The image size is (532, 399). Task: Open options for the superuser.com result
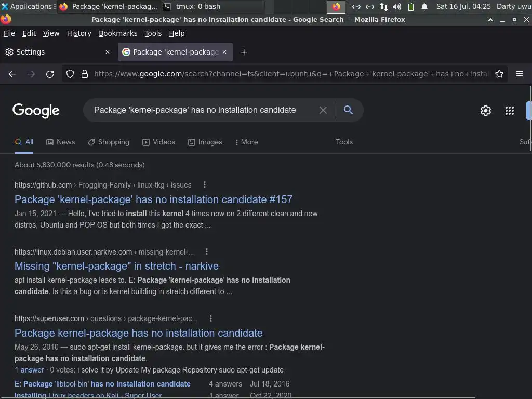click(x=211, y=318)
